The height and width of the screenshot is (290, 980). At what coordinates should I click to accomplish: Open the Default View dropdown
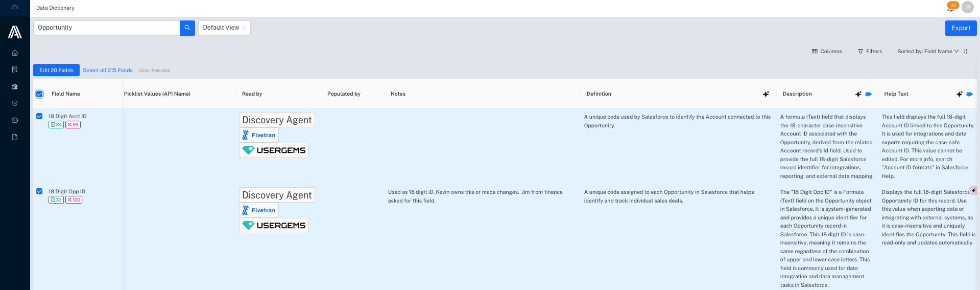pyautogui.click(x=224, y=28)
